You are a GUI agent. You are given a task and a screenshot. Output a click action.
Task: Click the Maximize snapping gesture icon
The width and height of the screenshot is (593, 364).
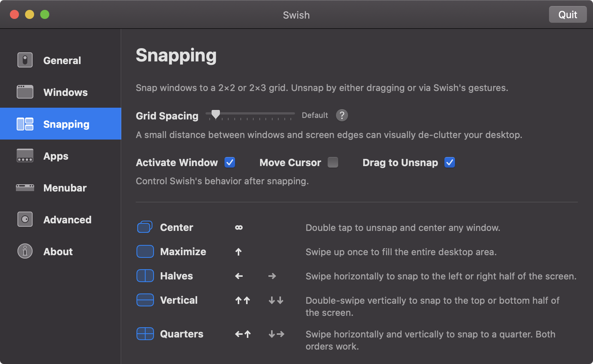[145, 251]
